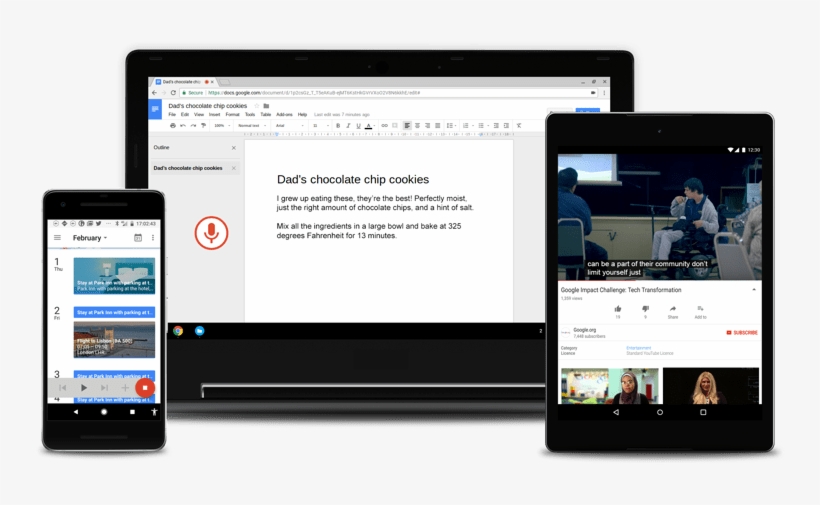Click the red voice typing microphone button

tap(211, 232)
